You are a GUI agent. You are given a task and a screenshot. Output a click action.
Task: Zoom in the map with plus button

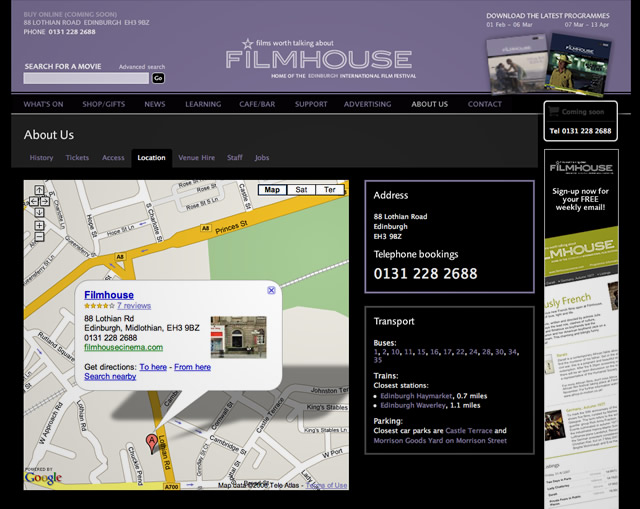(39, 225)
